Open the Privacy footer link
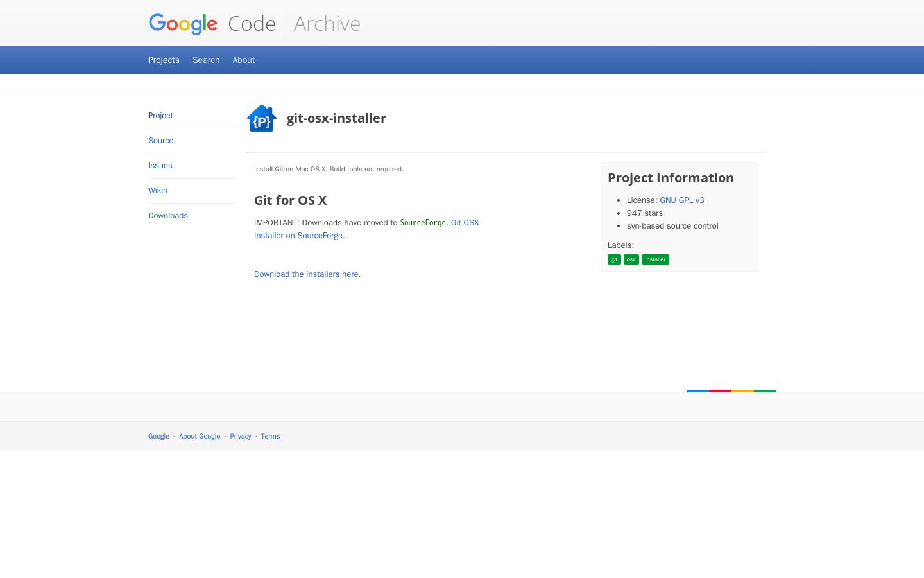The image size is (924, 578). click(x=241, y=437)
